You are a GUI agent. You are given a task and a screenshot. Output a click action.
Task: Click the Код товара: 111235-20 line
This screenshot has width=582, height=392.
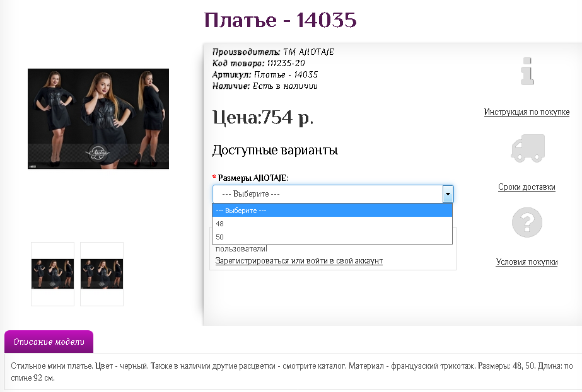pyautogui.click(x=259, y=64)
